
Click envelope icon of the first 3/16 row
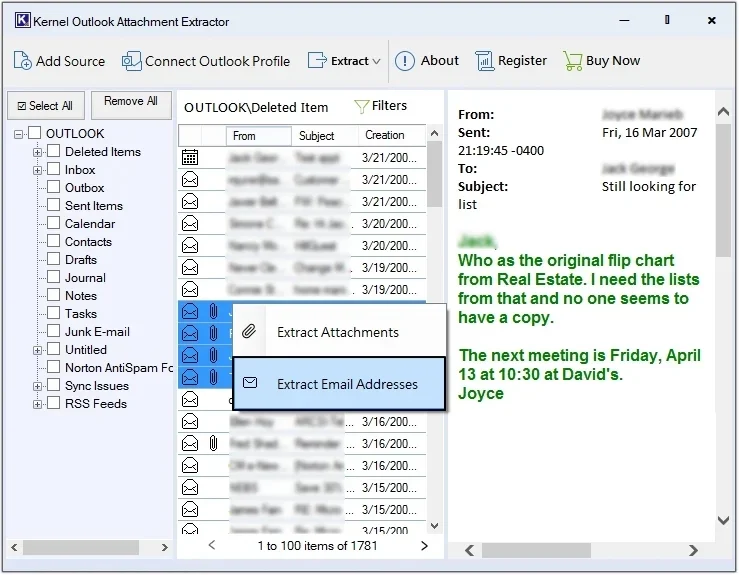pyautogui.click(x=190, y=421)
